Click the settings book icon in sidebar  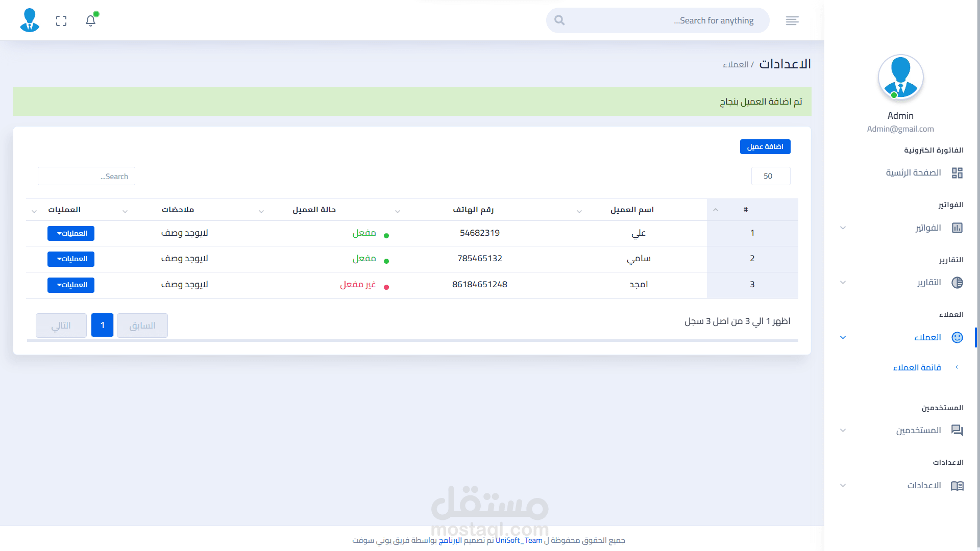pyautogui.click(x=957, y=486)
